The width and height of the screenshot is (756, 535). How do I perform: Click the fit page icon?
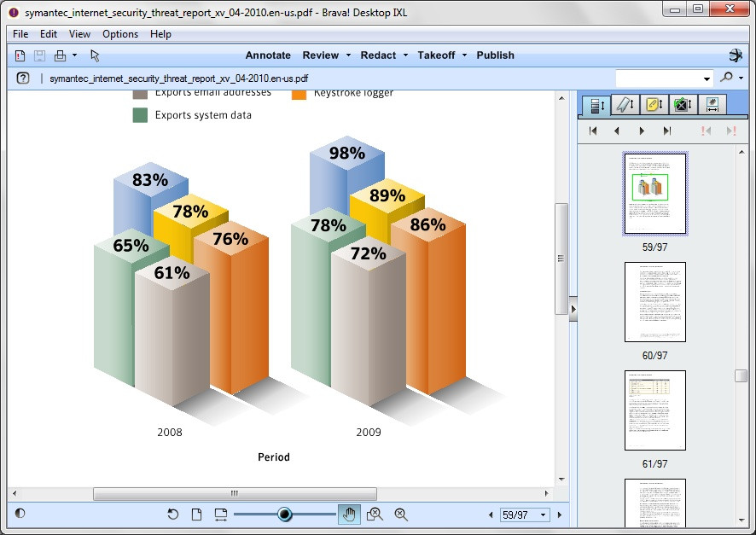[x=197, y=515]
